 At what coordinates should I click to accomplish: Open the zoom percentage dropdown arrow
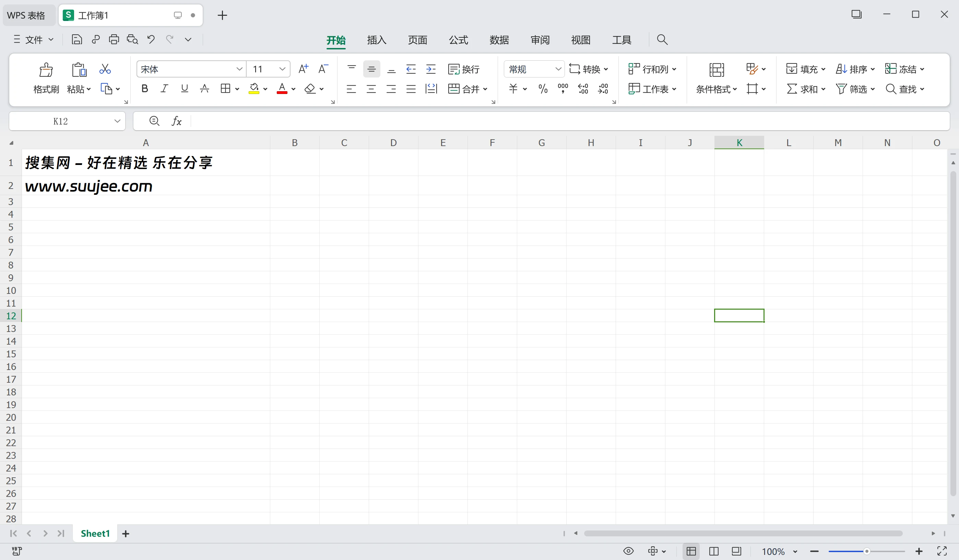tap(795, 551)
